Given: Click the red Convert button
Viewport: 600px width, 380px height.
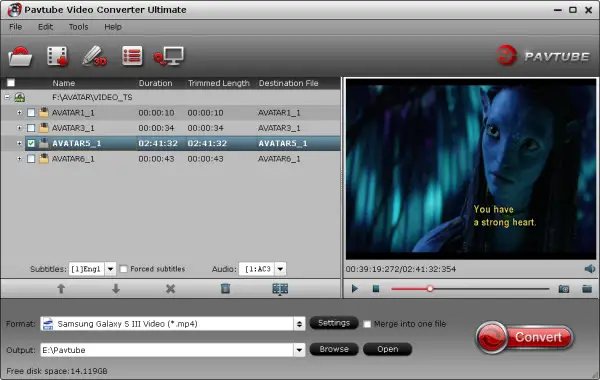Looking at the screenshot, I should coord(524,337).
